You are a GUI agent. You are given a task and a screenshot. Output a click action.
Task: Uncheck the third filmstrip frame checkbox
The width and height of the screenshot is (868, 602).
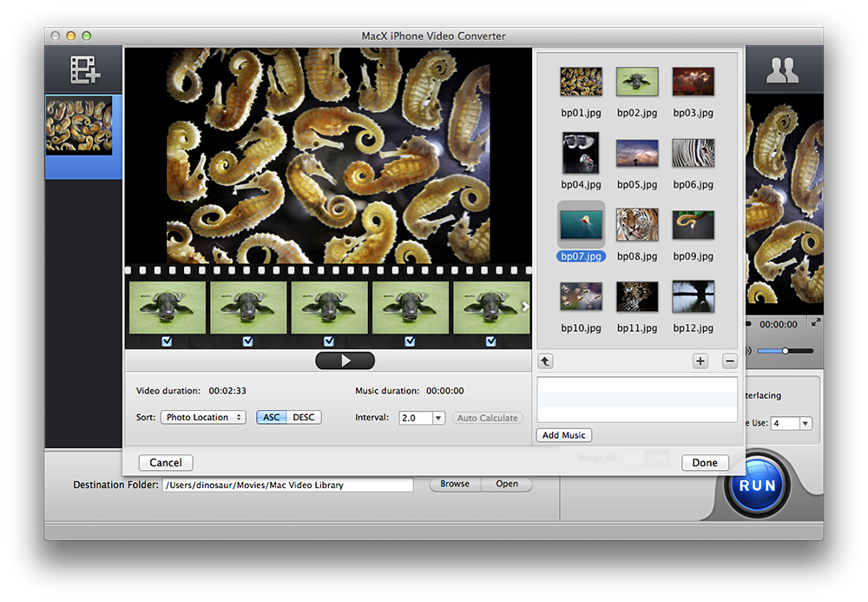point(329,341)
